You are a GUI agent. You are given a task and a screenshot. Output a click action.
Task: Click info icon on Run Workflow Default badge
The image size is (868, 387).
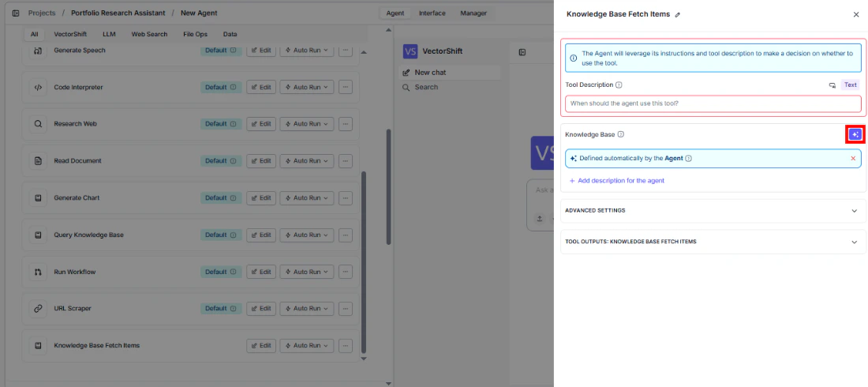[233, 272]
